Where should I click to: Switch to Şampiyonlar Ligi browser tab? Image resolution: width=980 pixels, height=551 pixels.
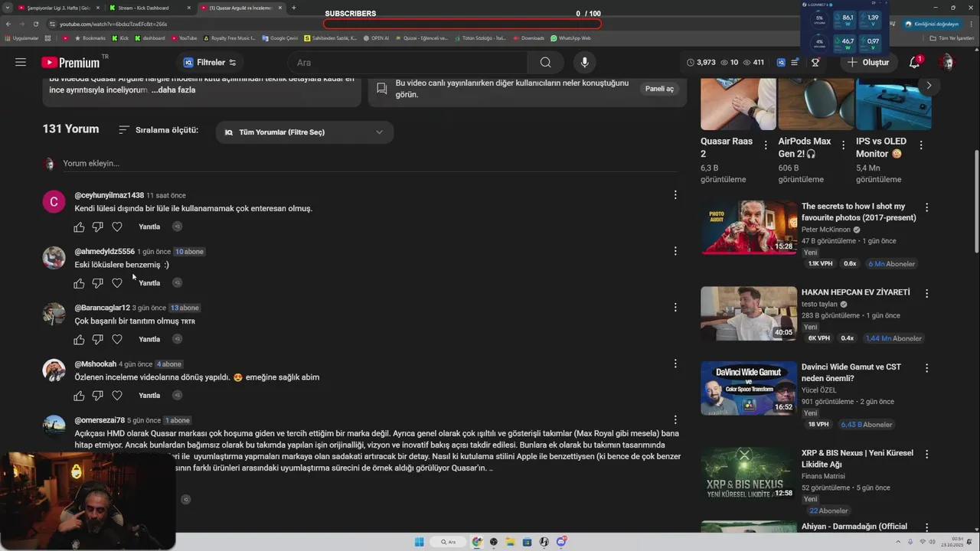(58, 8)
